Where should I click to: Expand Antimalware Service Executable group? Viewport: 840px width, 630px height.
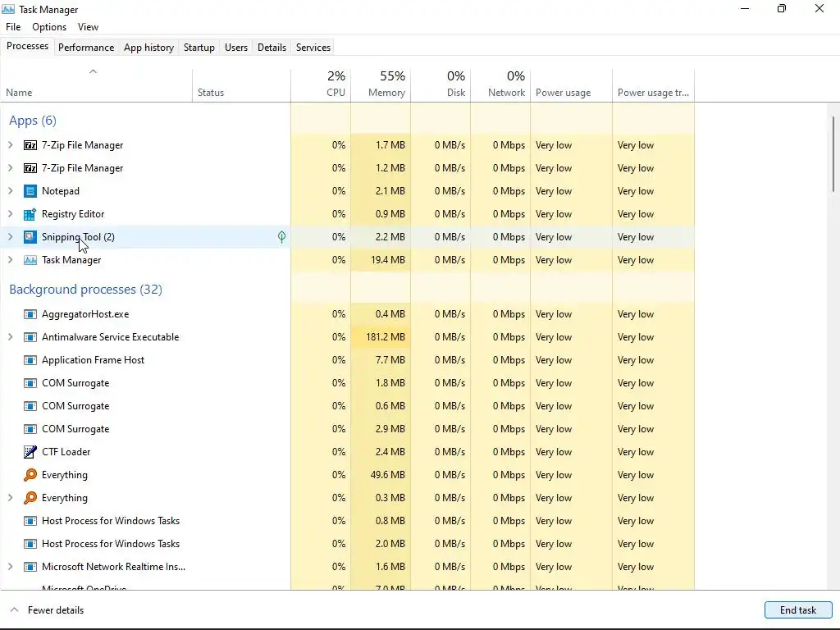[10, 337]
